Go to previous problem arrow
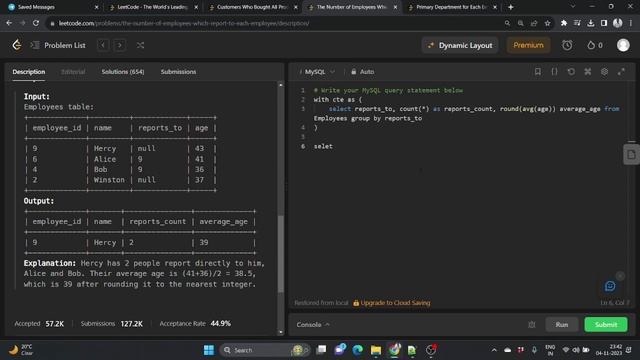 click(x=103, y=45)
